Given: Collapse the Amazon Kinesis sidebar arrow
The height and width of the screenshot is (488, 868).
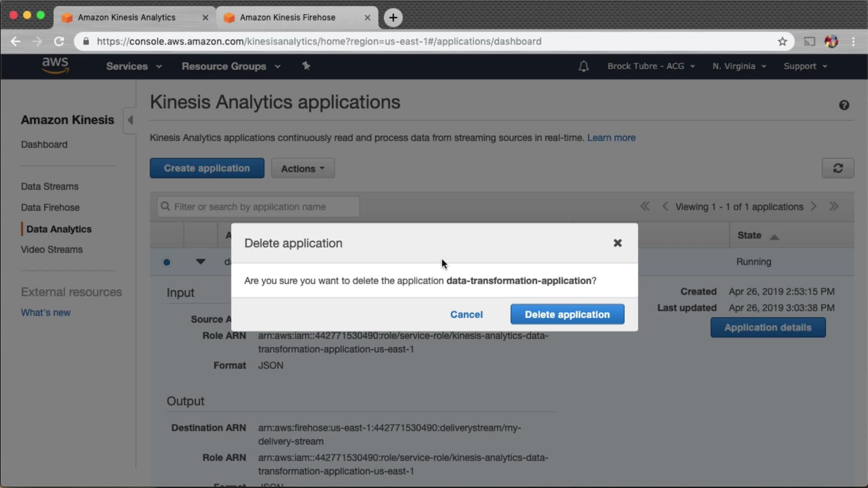Looking at the screenshot, I should 130,120.
